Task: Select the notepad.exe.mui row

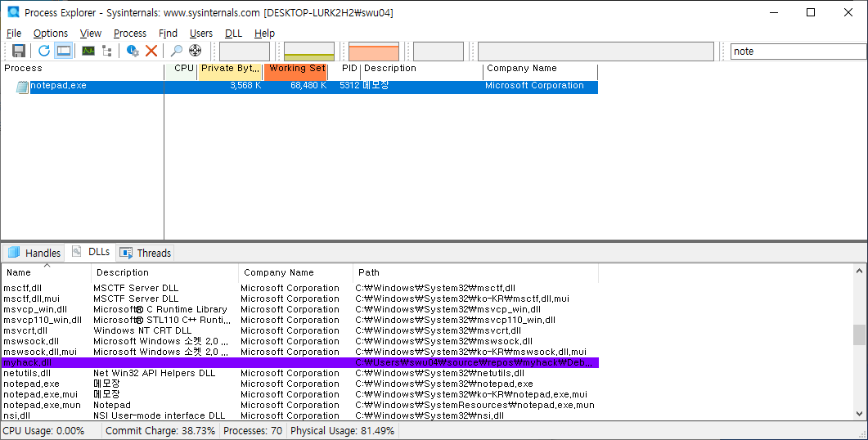Action: pos(299,395)
